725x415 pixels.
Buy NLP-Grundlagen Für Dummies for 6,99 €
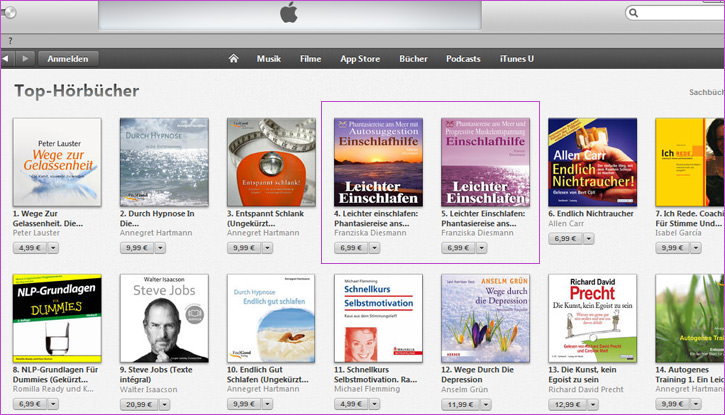pyautogui.click(x=30, y=404)
